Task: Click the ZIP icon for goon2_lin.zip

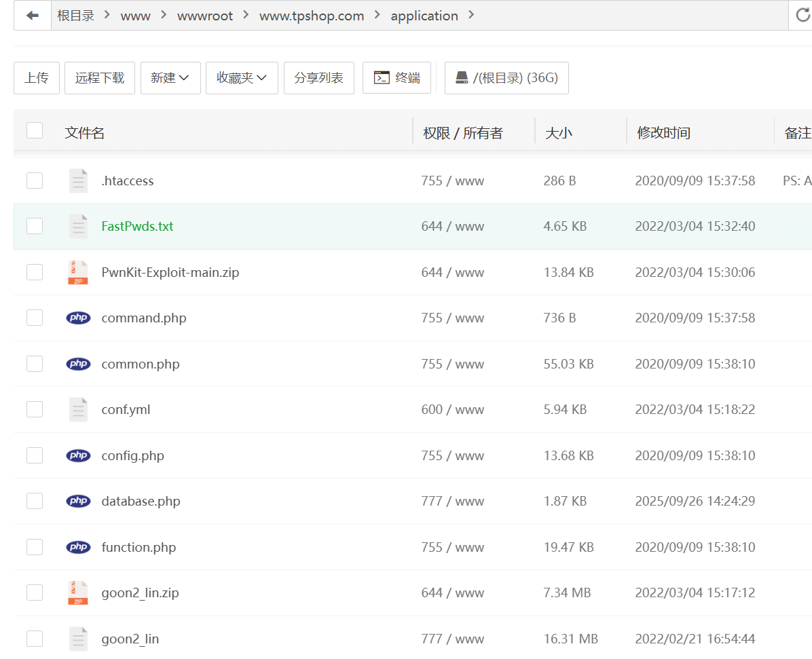Action: click(78, 592)
